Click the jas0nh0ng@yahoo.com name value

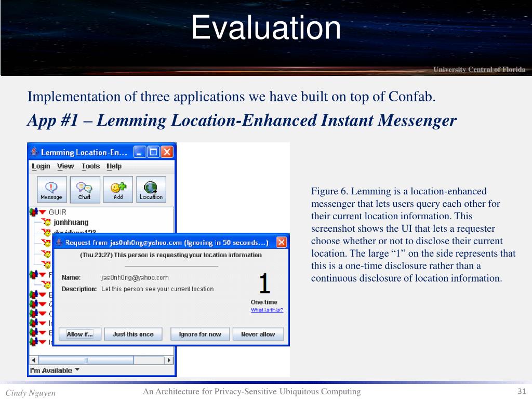click(x=135, y=277)
